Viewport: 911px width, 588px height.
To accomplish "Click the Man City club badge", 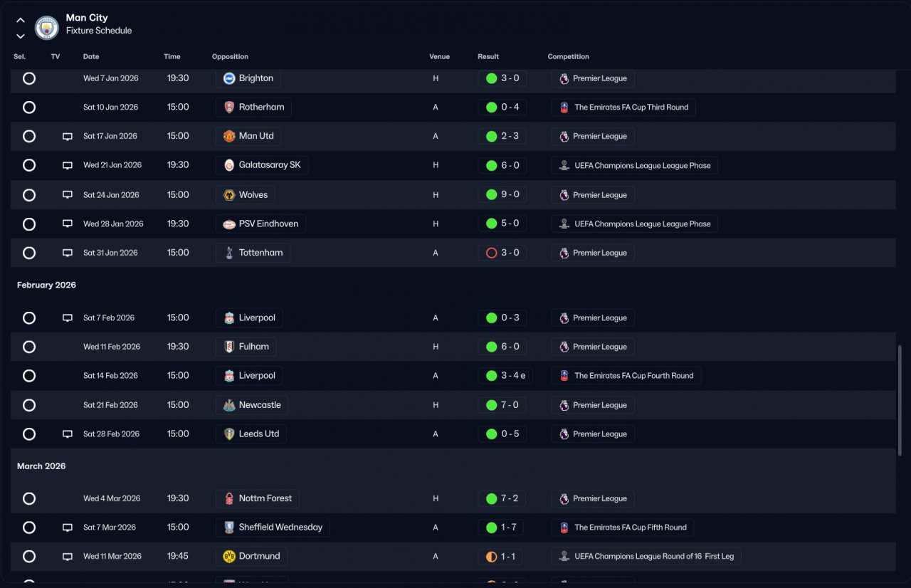I will 47,27.
